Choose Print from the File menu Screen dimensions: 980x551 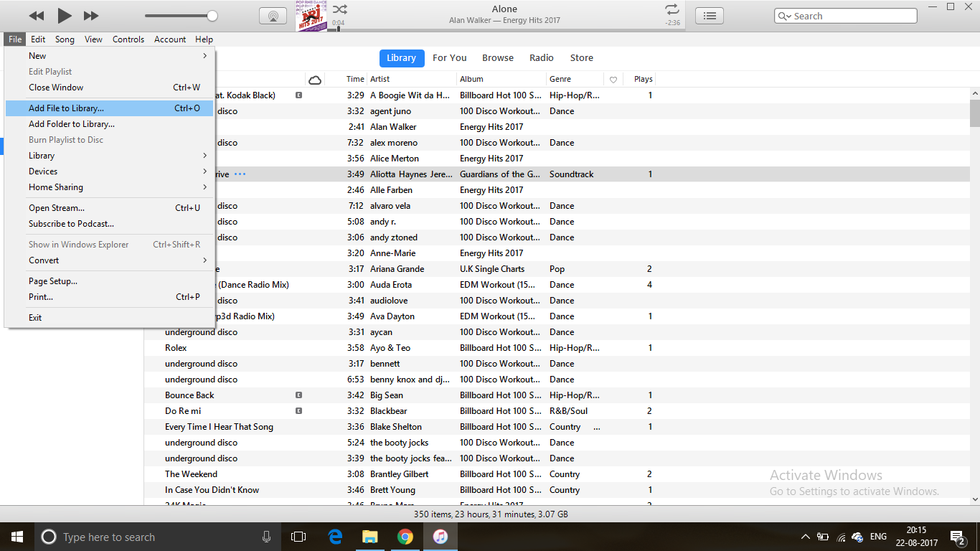(110, 297)
